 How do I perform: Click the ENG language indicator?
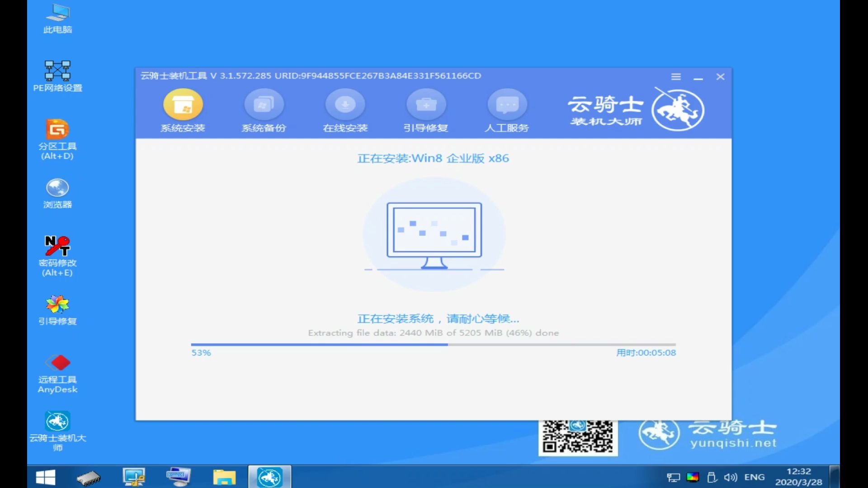coord(755,477)
